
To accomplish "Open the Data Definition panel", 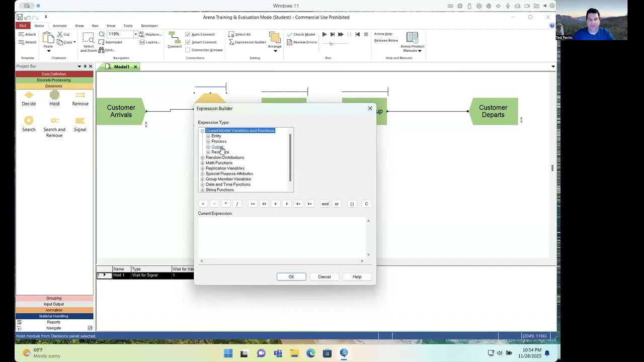I will (x=54, y=74).
